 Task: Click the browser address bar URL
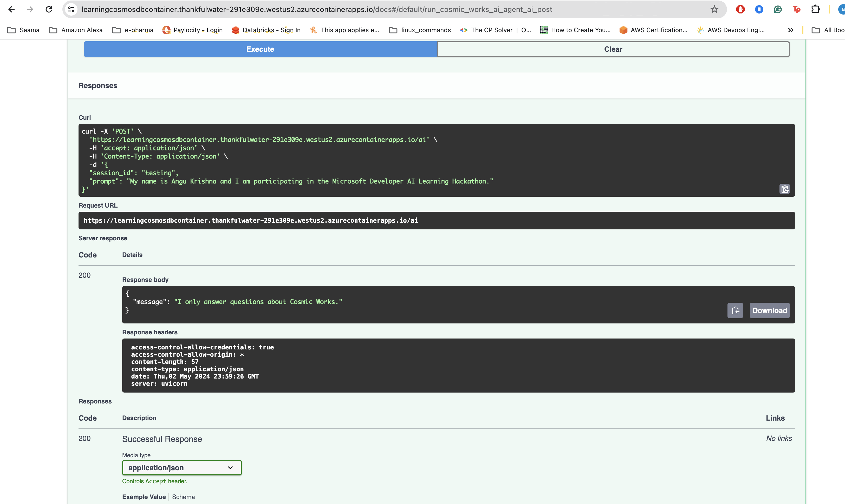pyautogui.click(x=316, y=10)
